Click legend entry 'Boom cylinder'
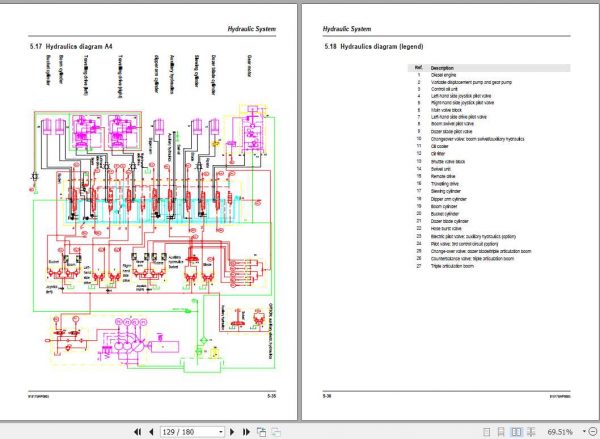 click(x=444, y=206)
